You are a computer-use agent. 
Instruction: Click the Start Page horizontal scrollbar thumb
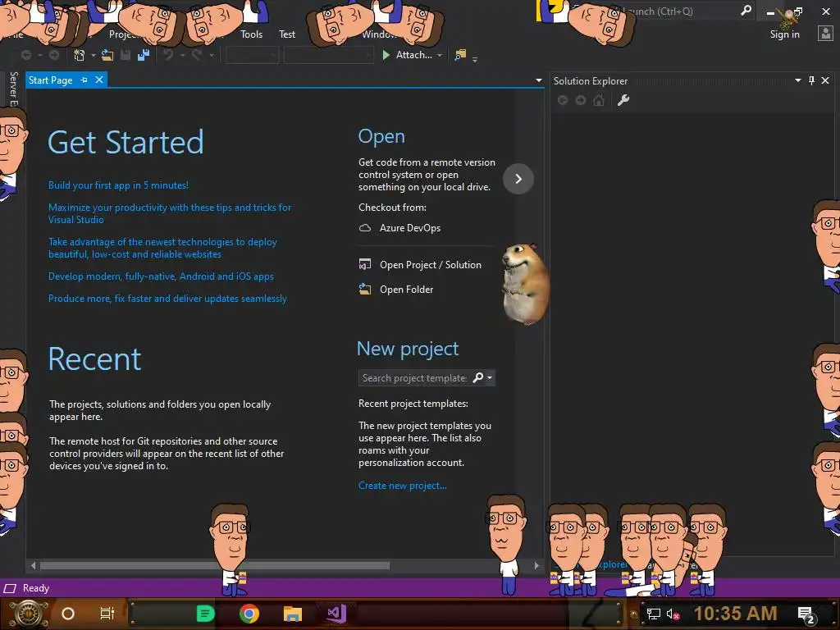(215, 565)
